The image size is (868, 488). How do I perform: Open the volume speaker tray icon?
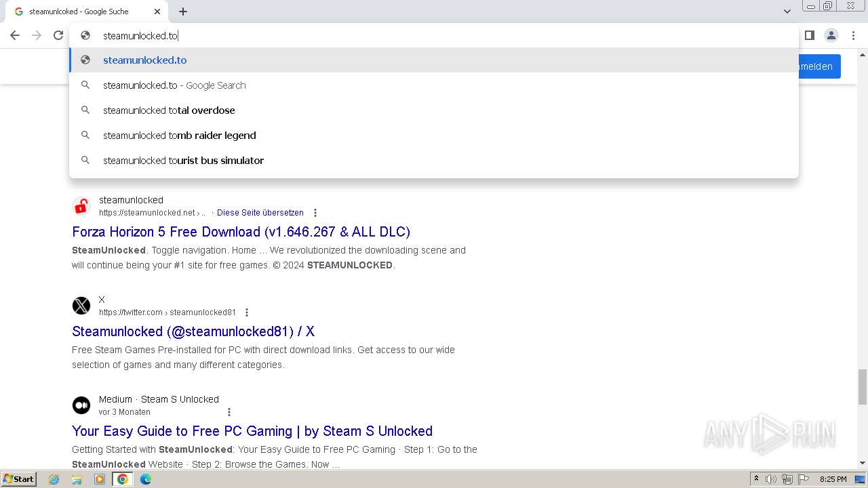point(771,479)
